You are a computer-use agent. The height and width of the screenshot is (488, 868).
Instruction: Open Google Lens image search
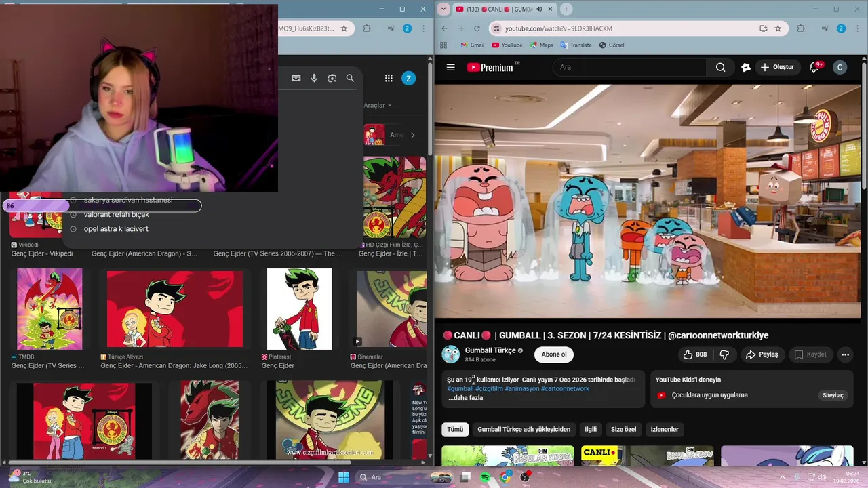tap(332, 78)
